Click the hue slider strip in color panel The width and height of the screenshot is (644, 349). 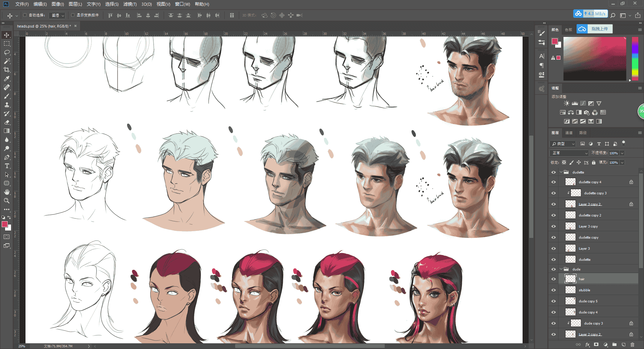pos(635,59)
